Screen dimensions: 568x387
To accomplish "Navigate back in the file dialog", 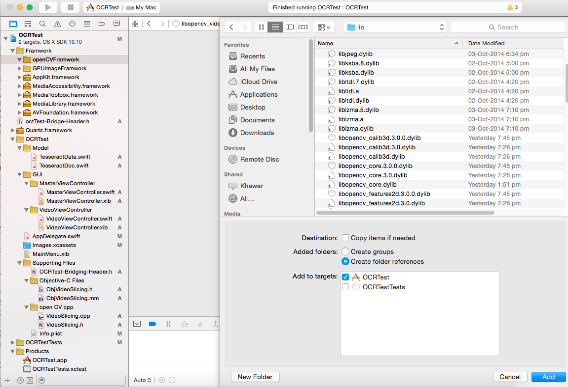I will [x=231, y=27].
